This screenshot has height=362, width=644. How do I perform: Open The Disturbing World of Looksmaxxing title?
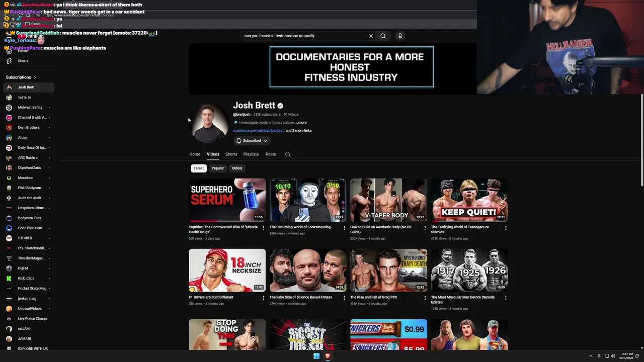click(300, 227)
